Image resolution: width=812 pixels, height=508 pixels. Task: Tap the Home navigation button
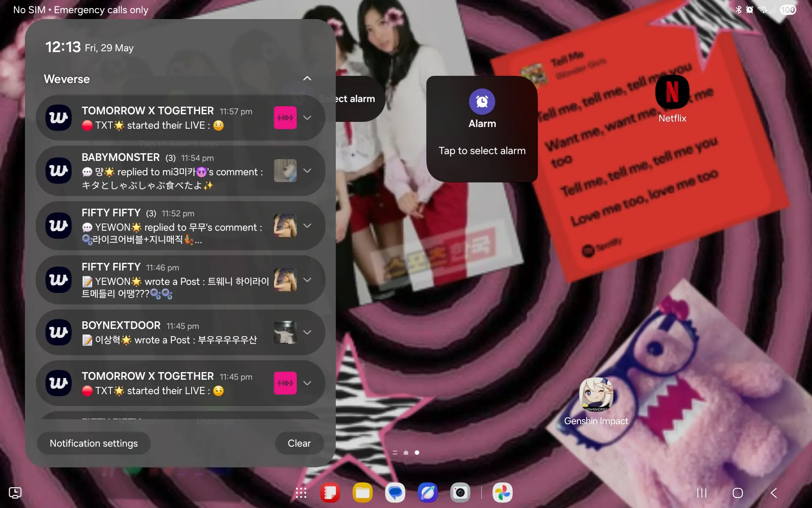(x=738, y=493)
